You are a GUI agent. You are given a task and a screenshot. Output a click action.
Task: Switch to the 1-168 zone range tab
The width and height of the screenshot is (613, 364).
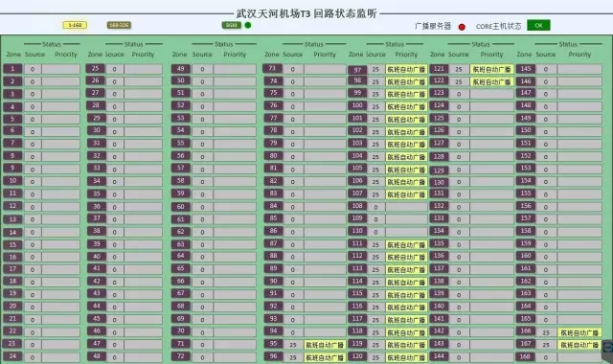tap(75, 25)
